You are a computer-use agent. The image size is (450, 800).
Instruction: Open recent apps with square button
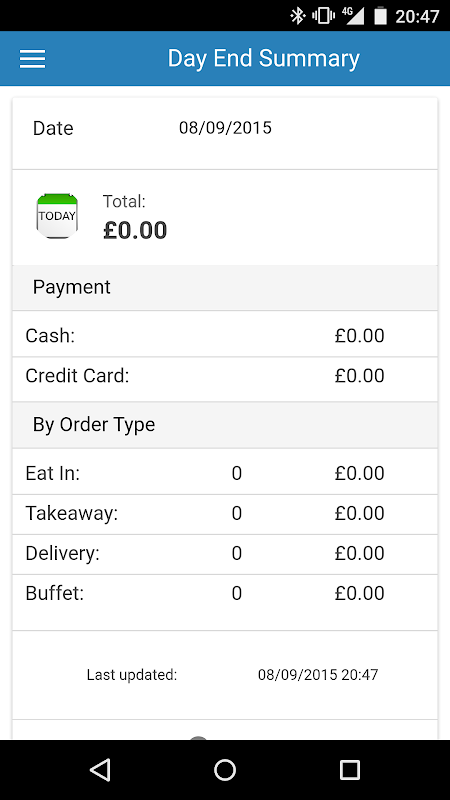350,769
